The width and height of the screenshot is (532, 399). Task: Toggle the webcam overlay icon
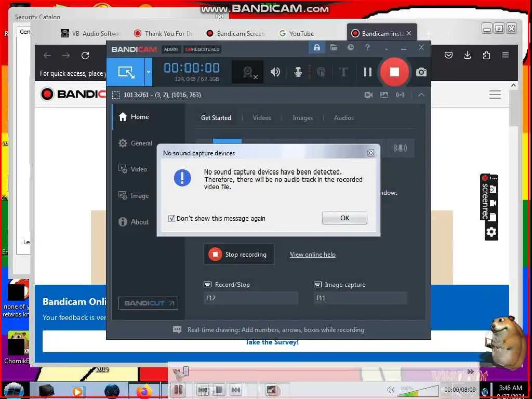tap(249, 72)
